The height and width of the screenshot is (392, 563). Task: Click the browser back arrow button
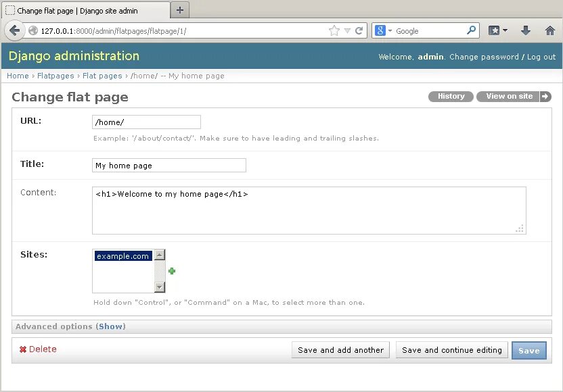point(14,30)
